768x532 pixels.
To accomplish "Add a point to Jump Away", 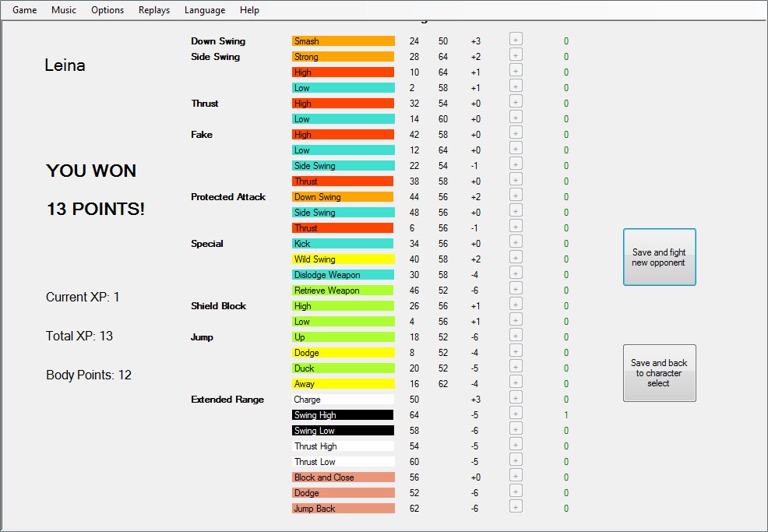I will tap(516, 382).
